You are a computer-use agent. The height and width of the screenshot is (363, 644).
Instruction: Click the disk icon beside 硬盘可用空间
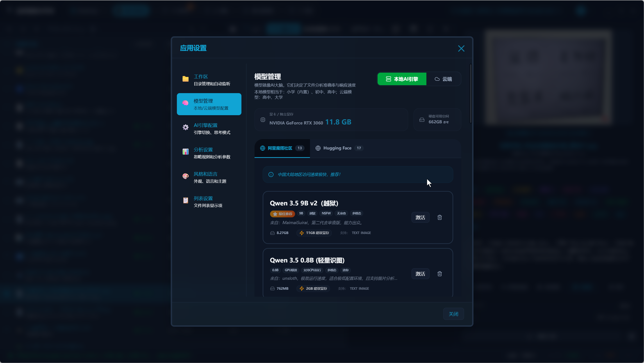pyautogui.click(x=422, y=120)
